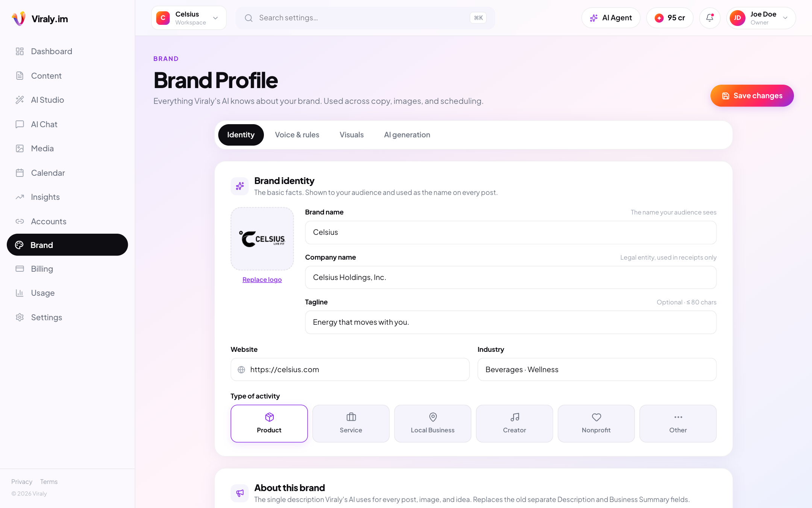Open Dashboard via its grid icon
Screen dimensions: 812x508
coord(20,51)
